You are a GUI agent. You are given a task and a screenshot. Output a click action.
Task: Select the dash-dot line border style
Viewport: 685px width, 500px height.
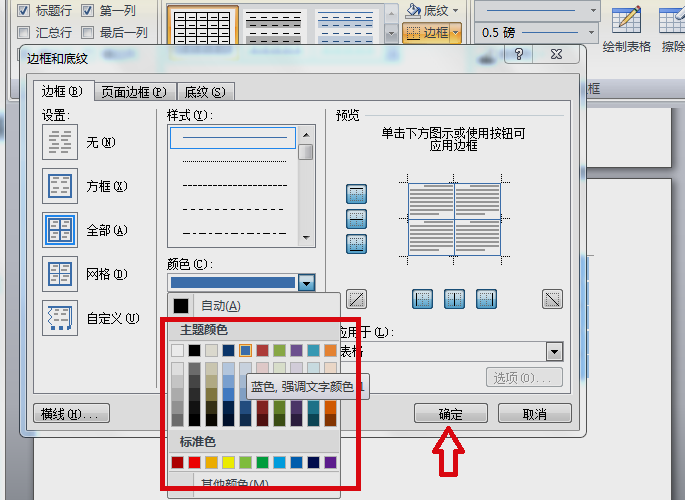coord(234,233)
